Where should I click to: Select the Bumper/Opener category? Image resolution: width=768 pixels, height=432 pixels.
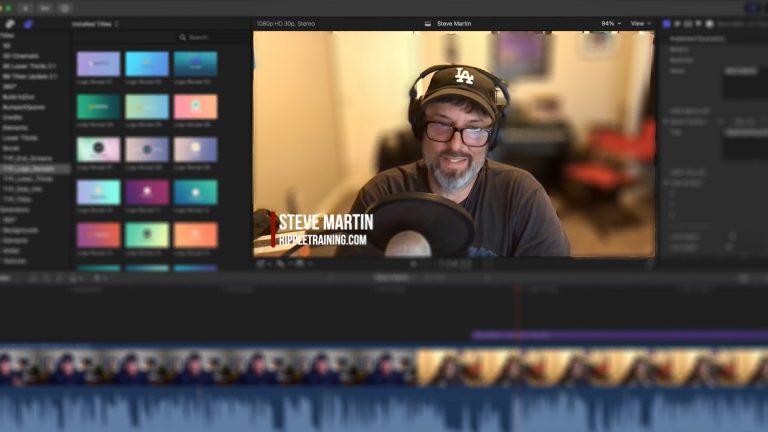coord(24,107)
